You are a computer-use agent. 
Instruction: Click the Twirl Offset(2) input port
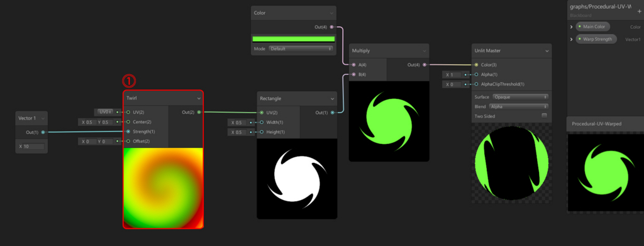click(x=128, y=142)
